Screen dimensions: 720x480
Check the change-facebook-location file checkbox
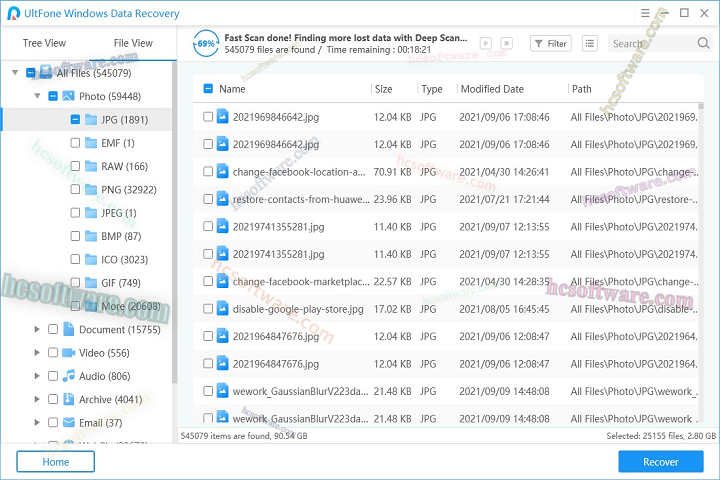click(x=208, y=171)
